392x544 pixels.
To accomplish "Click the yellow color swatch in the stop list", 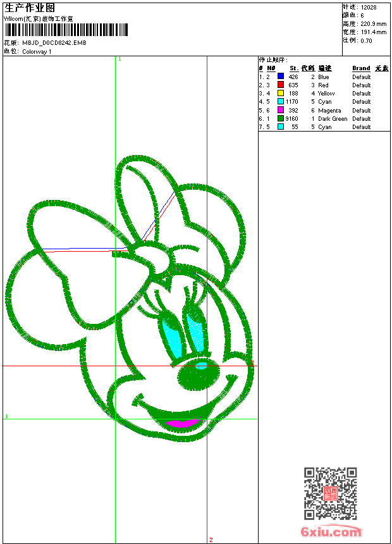I will (281, 93).
